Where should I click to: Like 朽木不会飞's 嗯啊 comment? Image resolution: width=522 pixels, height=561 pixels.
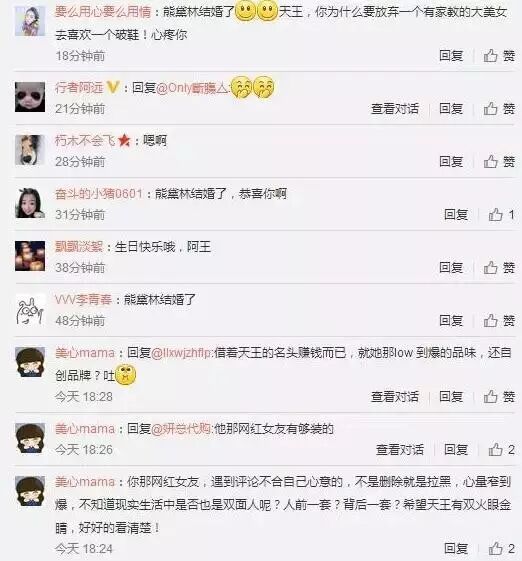pyautogui.click(x=499, y=162)
